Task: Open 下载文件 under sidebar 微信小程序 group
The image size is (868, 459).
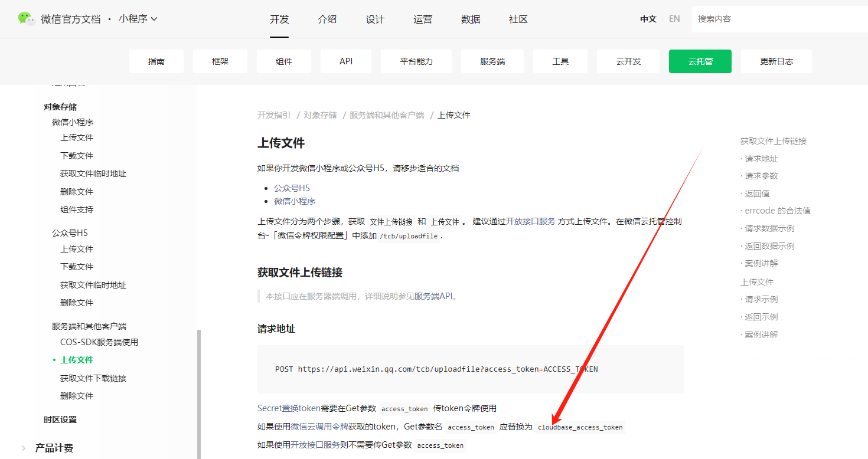Action: (77, 156)
